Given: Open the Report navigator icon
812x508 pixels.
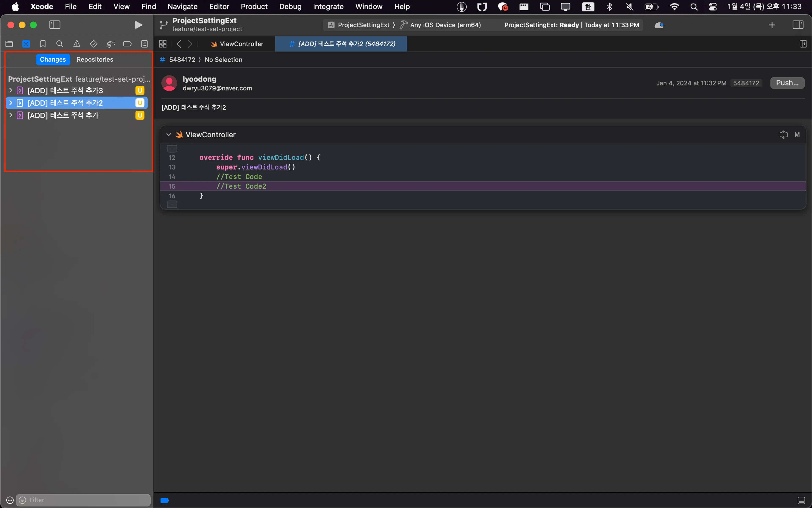Looking at the screenshot, I should pyautogui.click(x=144, y=44).
